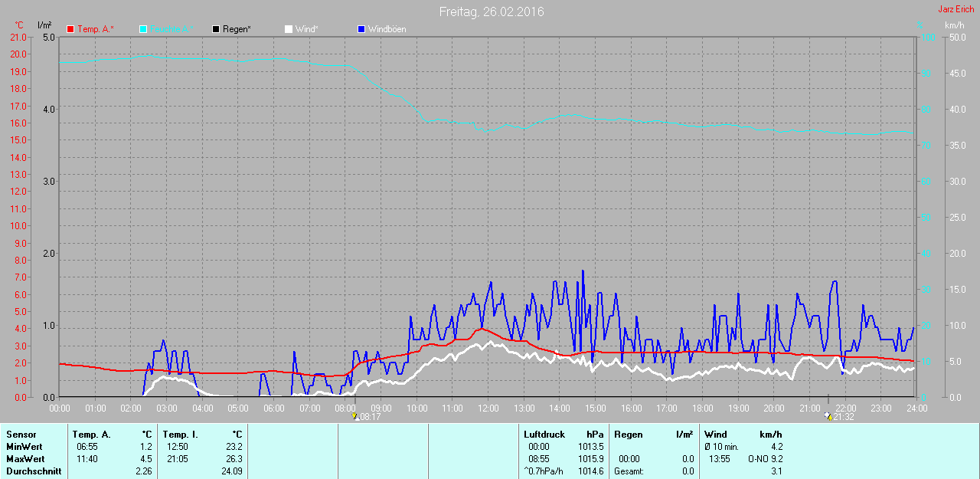The image size is (980, 479).
Task: Click the cyan Feuchte A. legend swatch
Action: (143, 29)
